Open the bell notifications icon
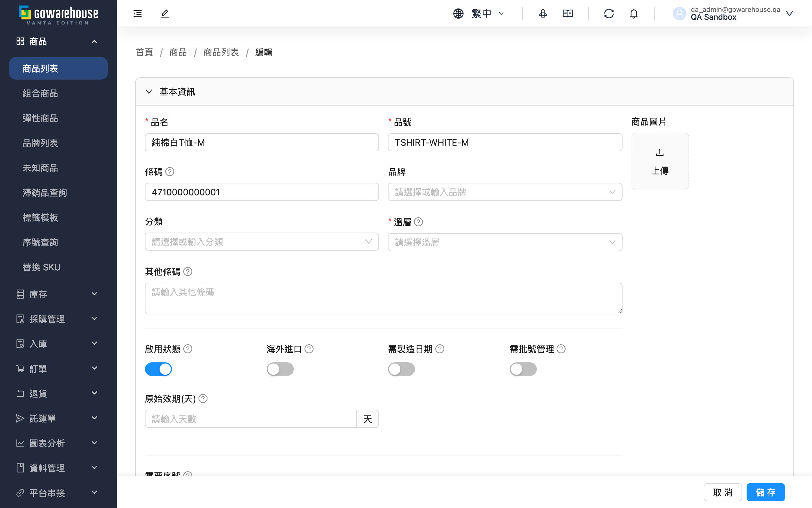The image size is (812, 508). point(634,14)
